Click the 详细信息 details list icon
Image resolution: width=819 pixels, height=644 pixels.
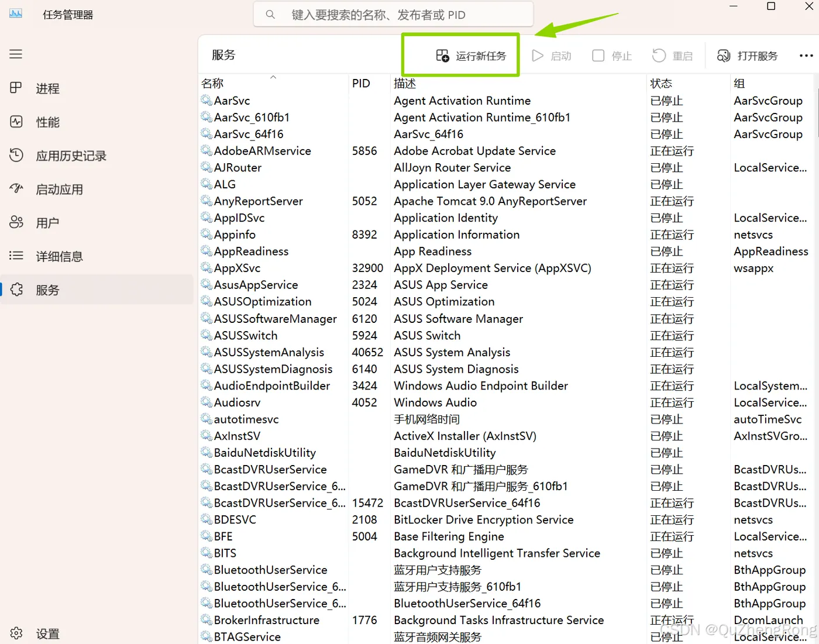pyautogui.click(x=16, y=256)
